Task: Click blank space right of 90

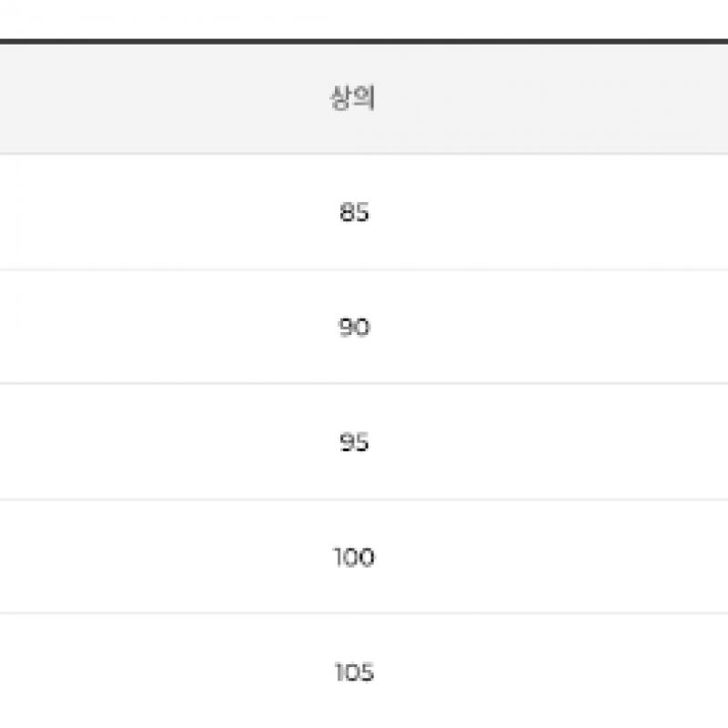Action: [x=573, y=328]
